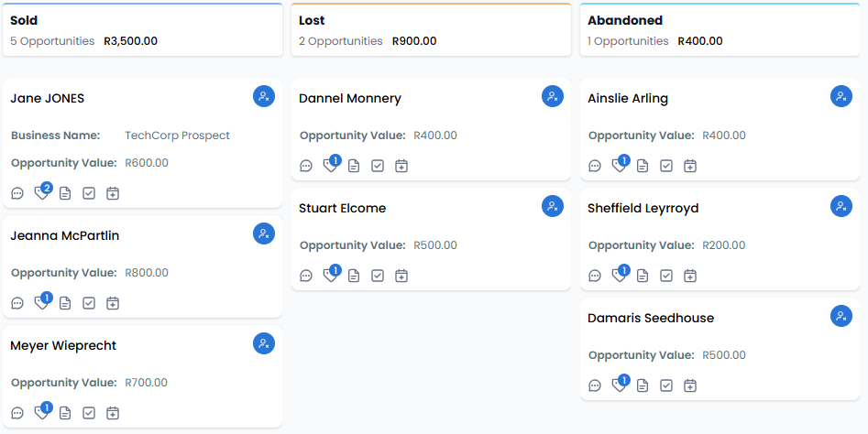Select the Sold stage column header
The width and height of the screenshot is (868, 434).
pos(142,30)
